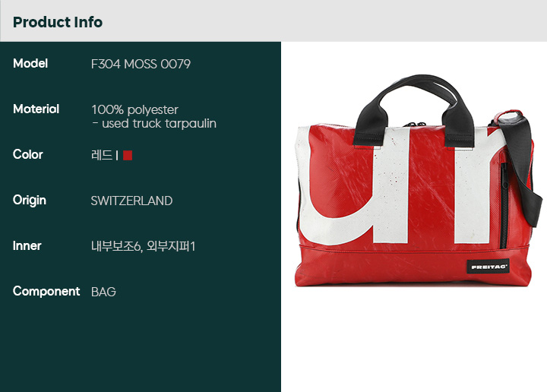Click the 내부보조6, 외부지퍼1 text

pos(143,246)
